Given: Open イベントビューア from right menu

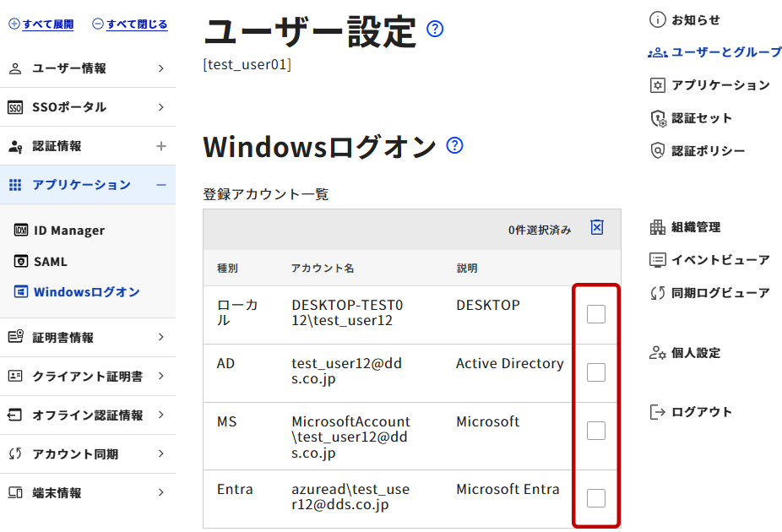Looking at the screenshot, I should tap(709, 260).
